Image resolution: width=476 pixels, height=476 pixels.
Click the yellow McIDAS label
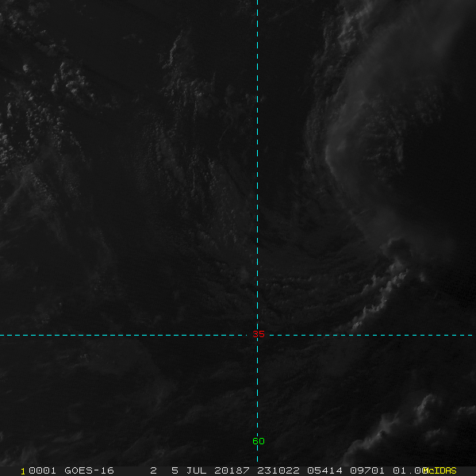click(440, 470)
